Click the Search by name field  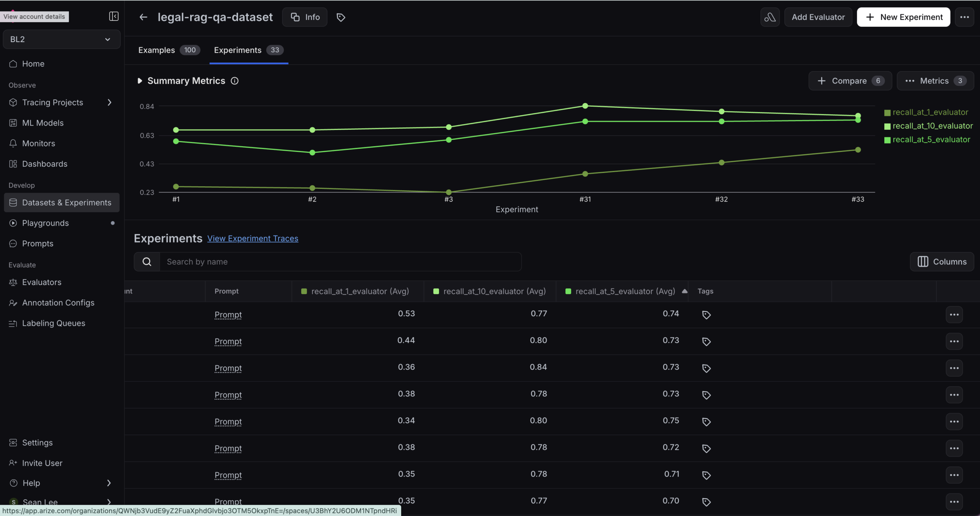pyautogui.click(x=341, y=262)
